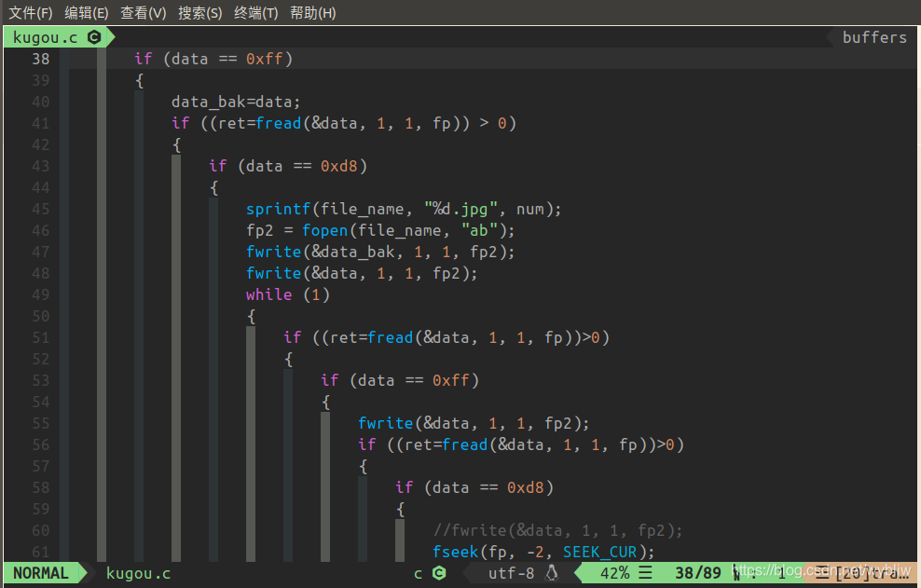
Task: Click 'fwrite(&data_bak, 1, 1, fp2);' on line 47
Action: pos(380,252)
